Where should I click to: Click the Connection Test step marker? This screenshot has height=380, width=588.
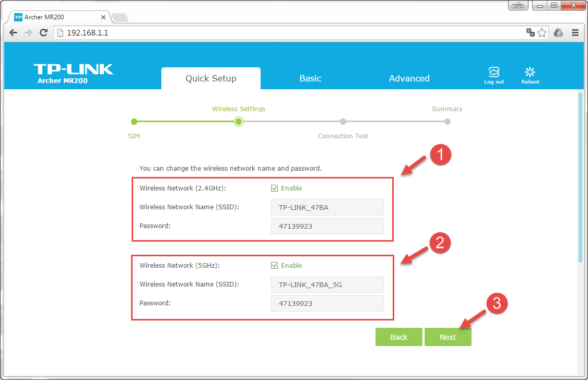coord(343,122)
